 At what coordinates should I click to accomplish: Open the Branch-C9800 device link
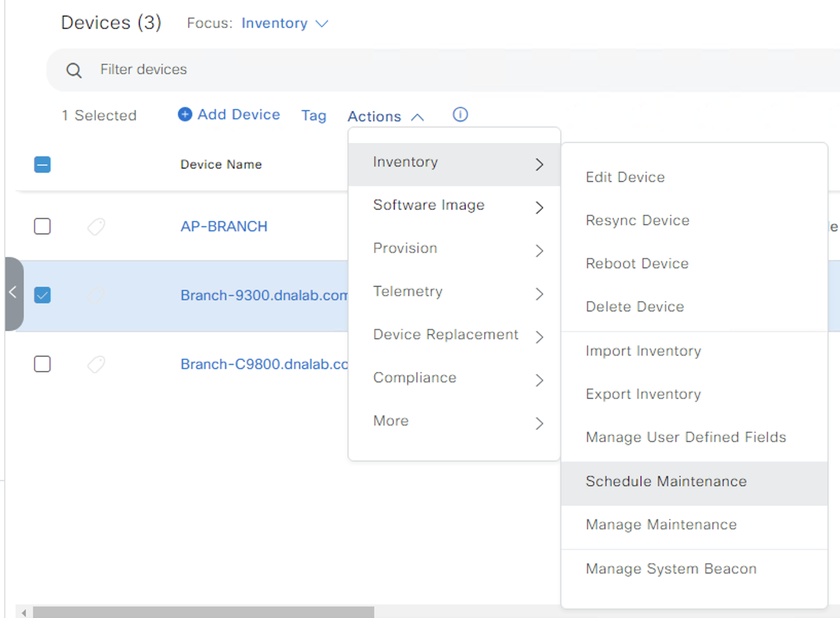click(x=264, y=365)
